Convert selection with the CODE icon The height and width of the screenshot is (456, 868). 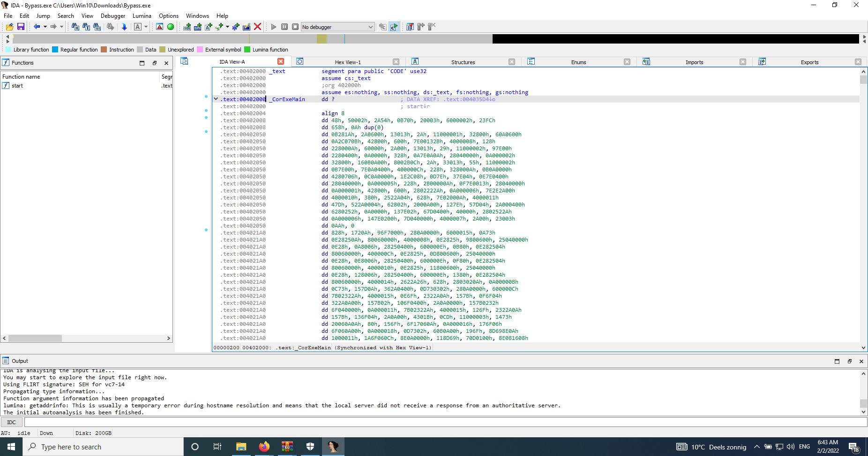[x=187, y=27]
